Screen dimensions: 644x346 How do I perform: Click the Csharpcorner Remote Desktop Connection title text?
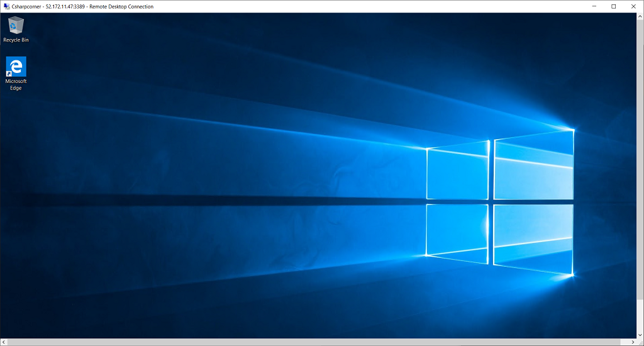(x=82, y=6)
